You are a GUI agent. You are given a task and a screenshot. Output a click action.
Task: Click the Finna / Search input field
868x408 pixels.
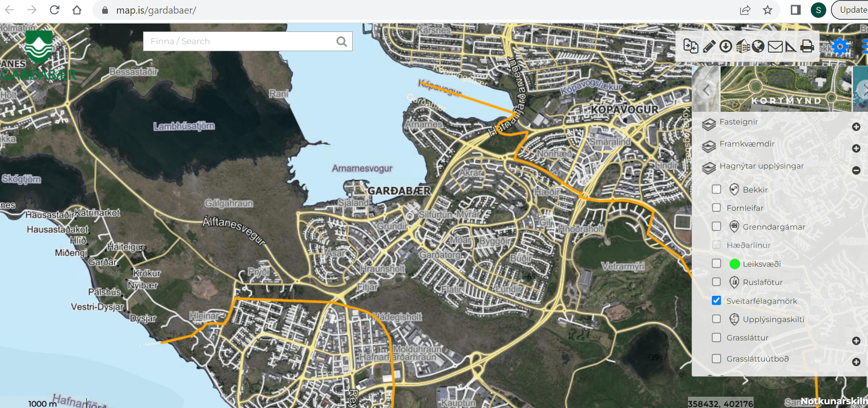239,41
